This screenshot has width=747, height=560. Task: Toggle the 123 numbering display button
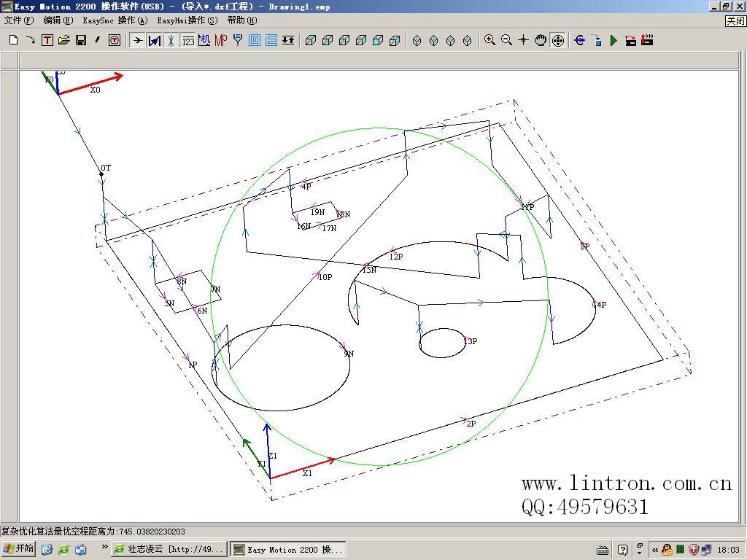(188, 40)
